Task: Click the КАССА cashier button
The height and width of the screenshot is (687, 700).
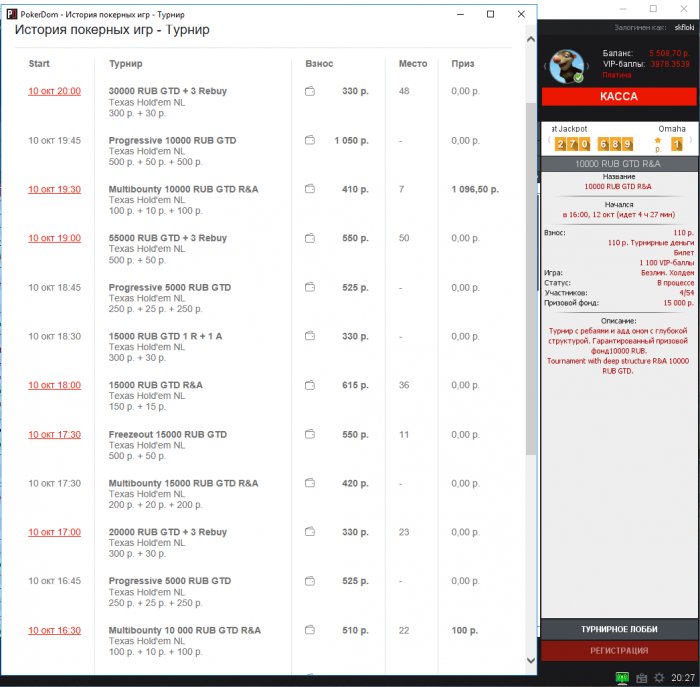Action: click(x=619, y=96)
